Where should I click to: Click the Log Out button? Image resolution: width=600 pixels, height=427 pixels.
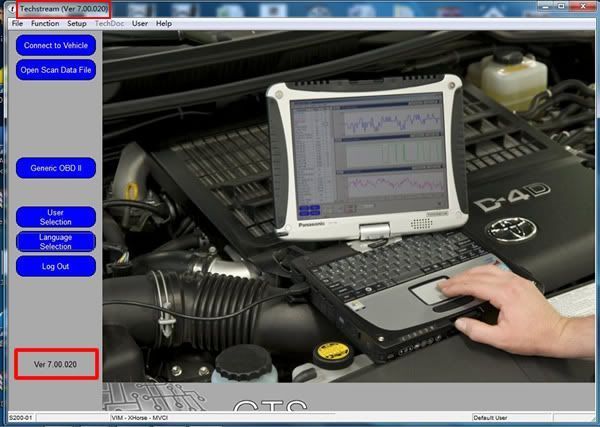tap(56, 266)
